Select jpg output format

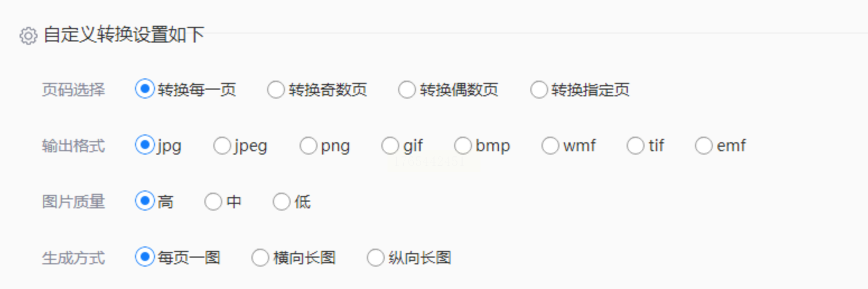click(144, 146)
